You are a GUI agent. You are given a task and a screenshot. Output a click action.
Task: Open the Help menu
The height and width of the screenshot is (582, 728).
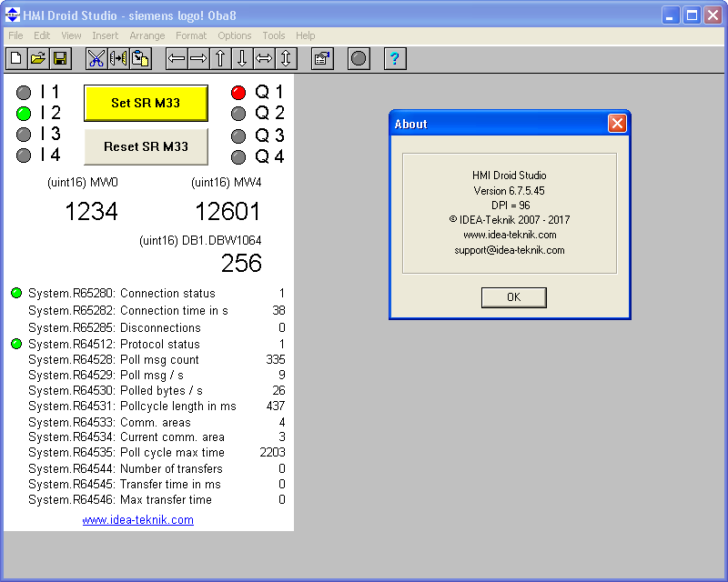306,35
